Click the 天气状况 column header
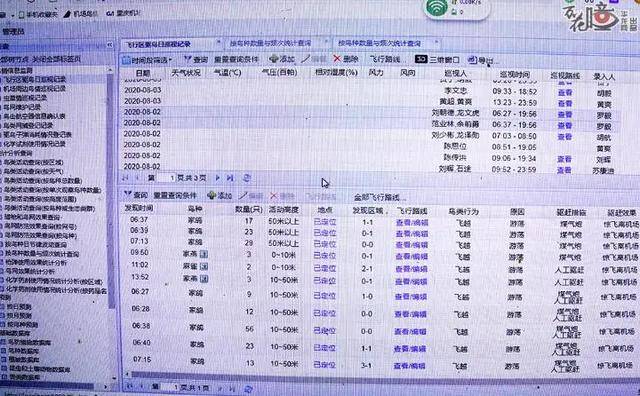The image size is (640, 396). coord(186,73)
